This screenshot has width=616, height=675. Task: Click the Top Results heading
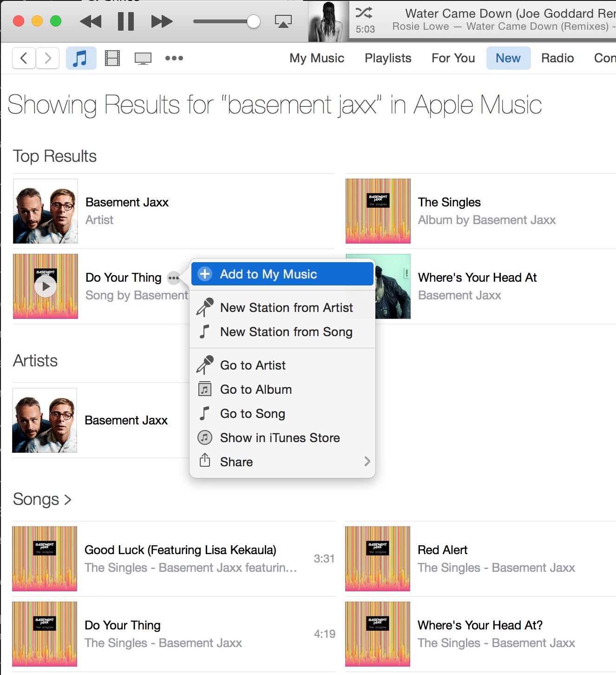tap(55, 156)
